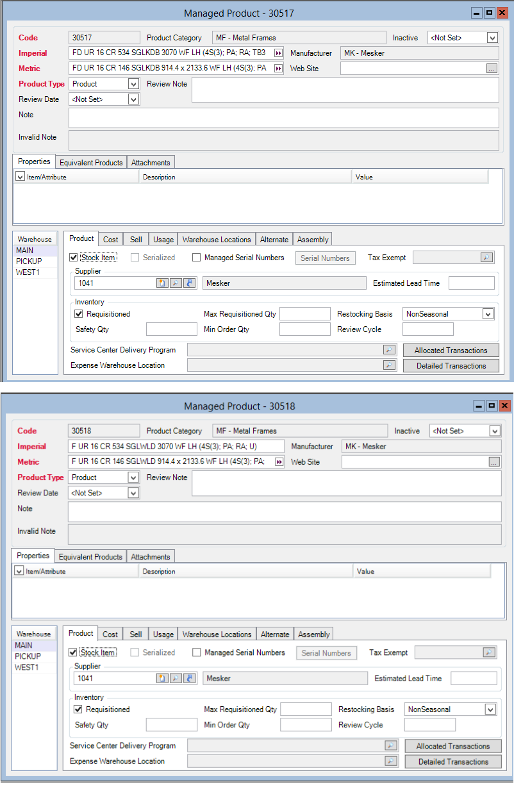Toggle the Requisitioned checkbox in window 30517

[79, 314]
